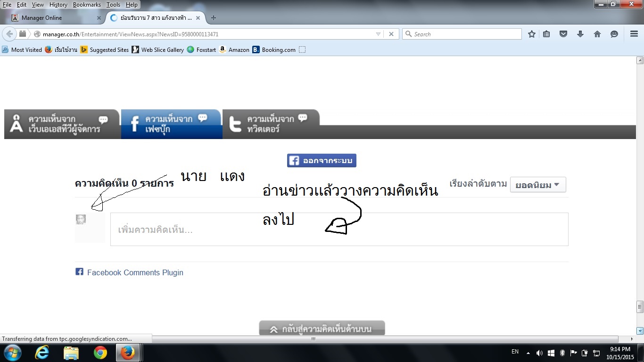Select the ASTV Manager website comments tab
This screenshot has height=362, width=644.
pyautogui.click(x=62, y=124)
